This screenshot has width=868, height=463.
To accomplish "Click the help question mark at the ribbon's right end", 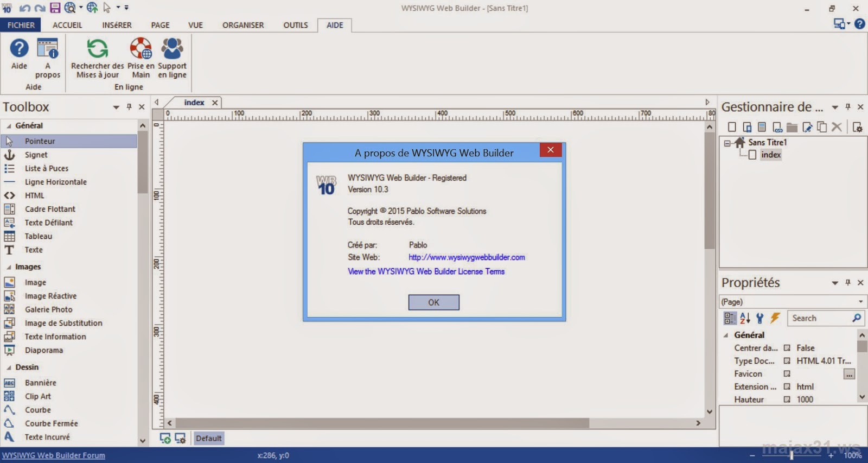I will click(x=859, y=23).
